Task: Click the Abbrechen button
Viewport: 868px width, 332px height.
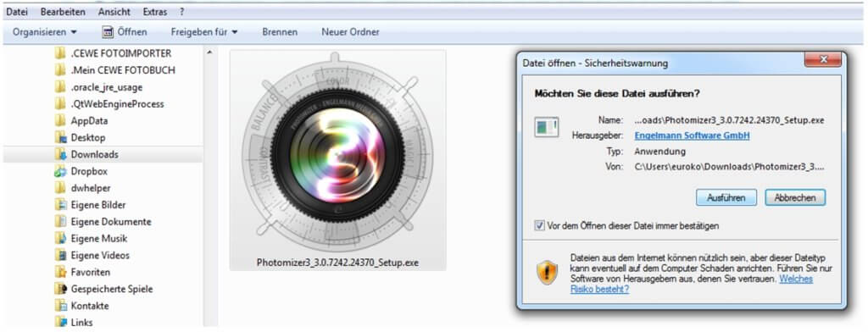Action: (795, 197)
